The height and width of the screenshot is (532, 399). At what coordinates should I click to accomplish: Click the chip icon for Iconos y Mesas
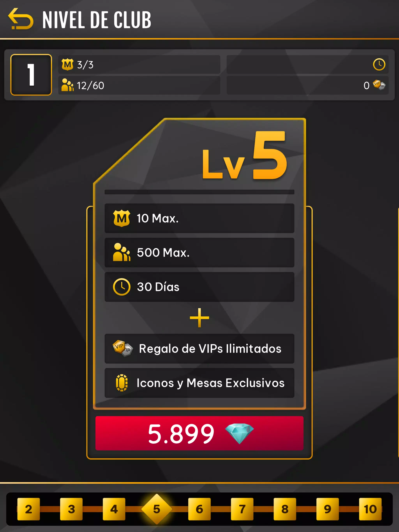pos(122,383)
